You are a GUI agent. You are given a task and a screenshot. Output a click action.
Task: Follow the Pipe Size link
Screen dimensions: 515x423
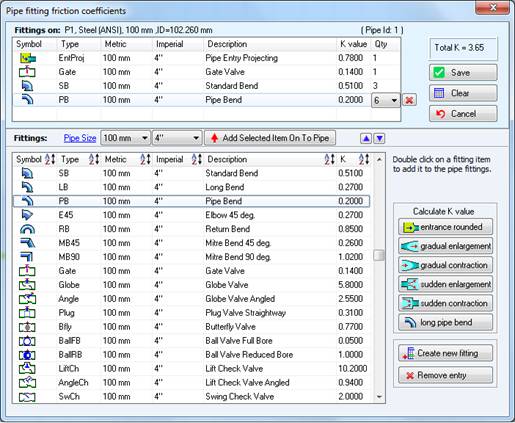tap(80, 138)
